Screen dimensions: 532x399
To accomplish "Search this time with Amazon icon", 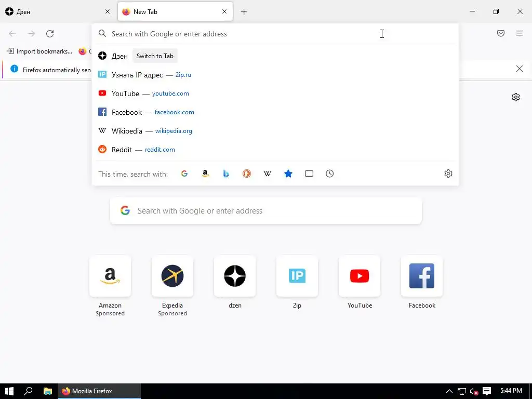I will click(205, 174).
